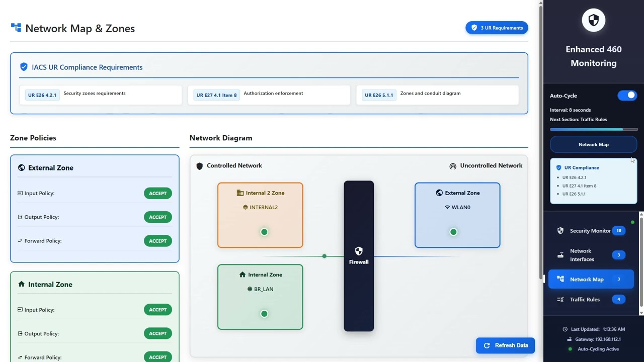Click the Gateway: 192.168.112.1 text

598,339
